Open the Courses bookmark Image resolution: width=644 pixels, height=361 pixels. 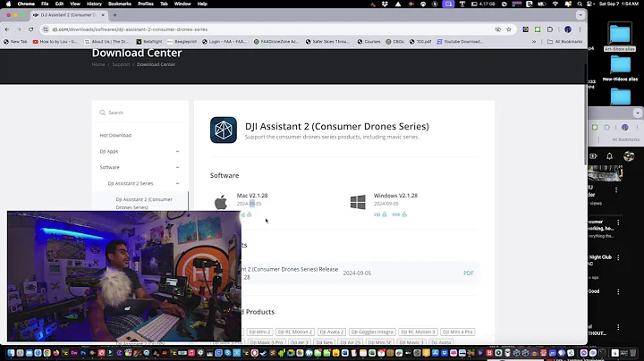369,41
